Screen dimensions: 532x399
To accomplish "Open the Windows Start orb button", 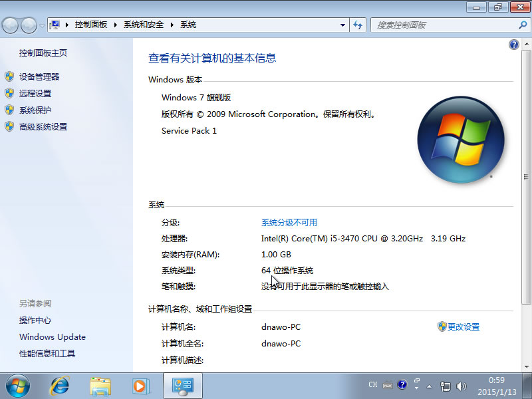I will coord(18,386).
